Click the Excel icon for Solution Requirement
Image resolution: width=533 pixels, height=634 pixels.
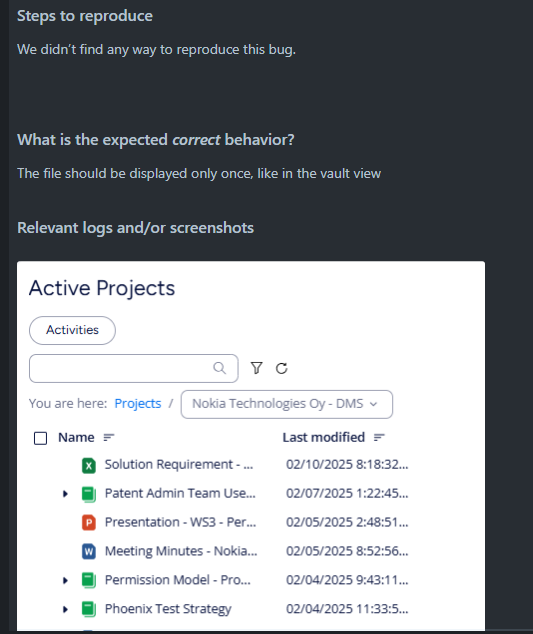89,465
